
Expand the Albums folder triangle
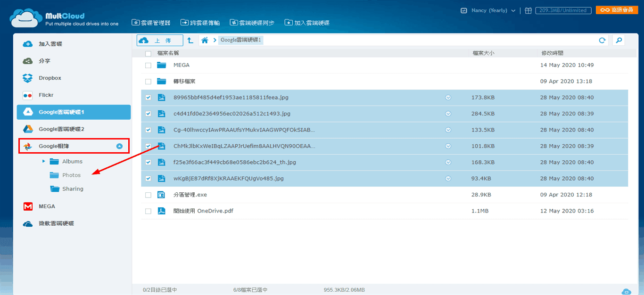(x=44, y=162)
